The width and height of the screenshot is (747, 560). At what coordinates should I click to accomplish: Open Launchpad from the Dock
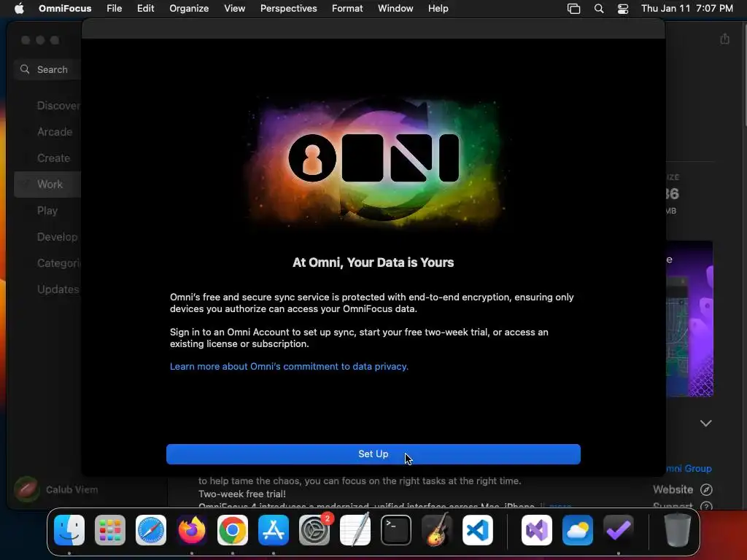(x=110, y=530)
